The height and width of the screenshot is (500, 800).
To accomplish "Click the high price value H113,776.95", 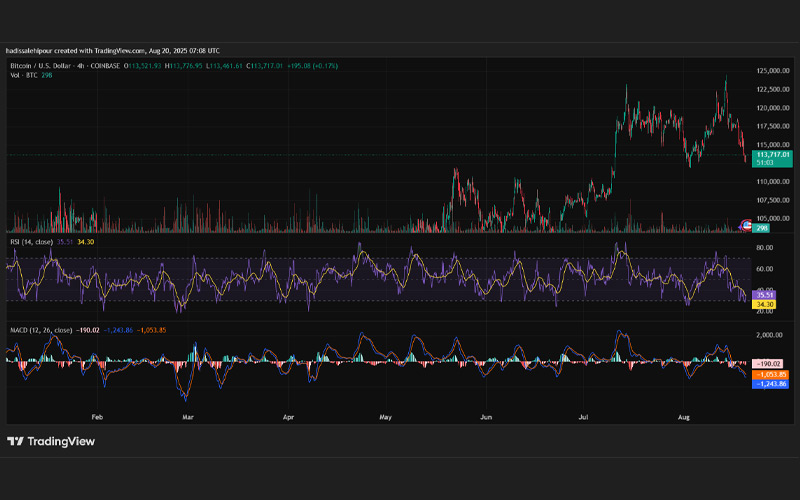I will coord(183,66).
